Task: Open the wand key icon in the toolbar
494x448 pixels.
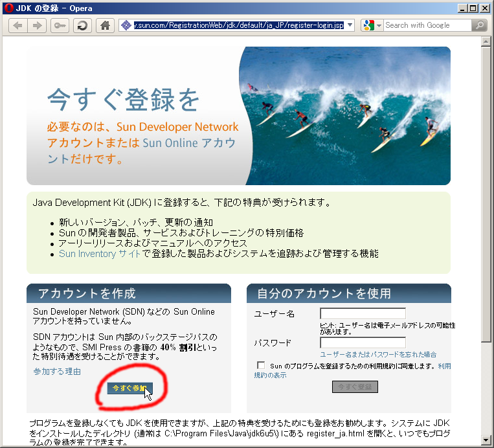Action: 60,25
